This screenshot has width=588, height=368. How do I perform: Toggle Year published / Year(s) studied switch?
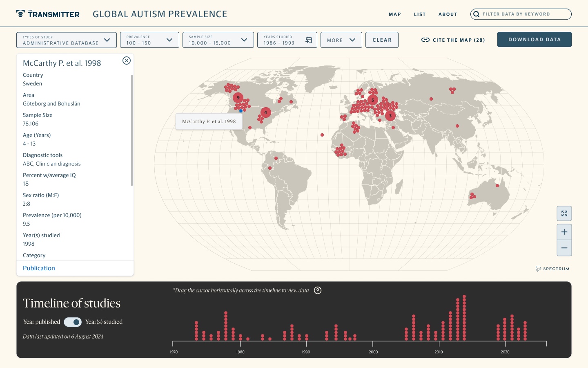(x=73, y=322)
